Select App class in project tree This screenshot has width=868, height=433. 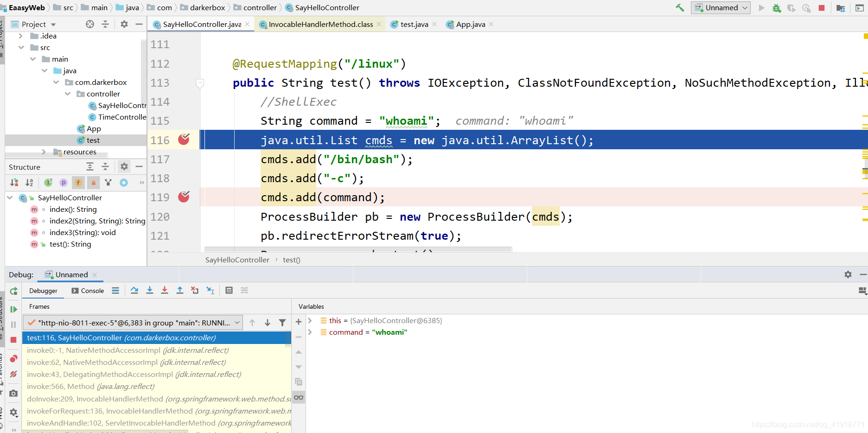point(89,128)
